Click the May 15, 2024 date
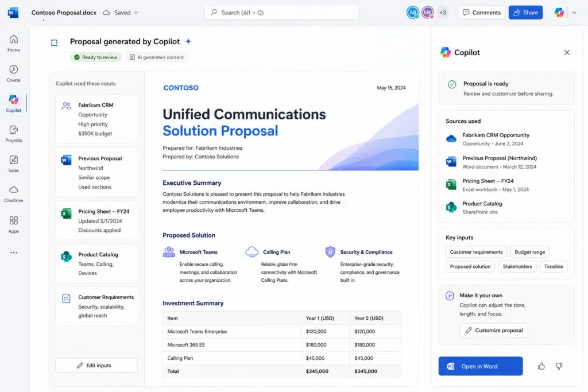This screenshot has width=588, height=392. (x=391, y=88)
